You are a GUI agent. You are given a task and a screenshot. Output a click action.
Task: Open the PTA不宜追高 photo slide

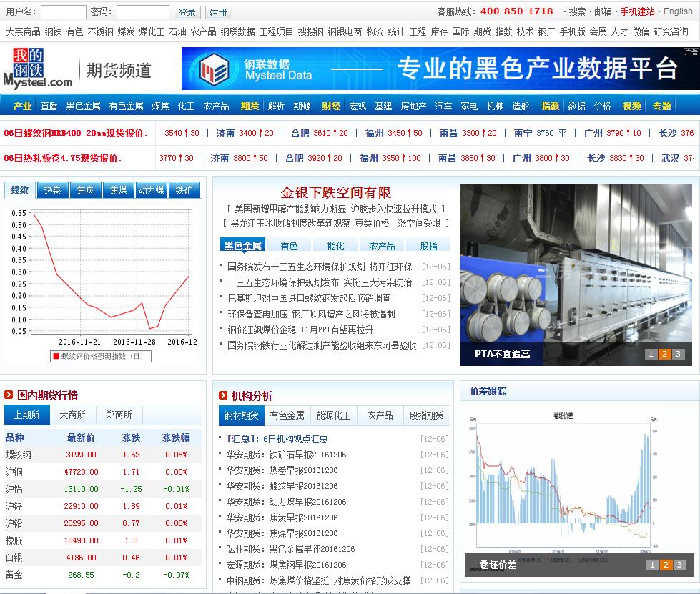pyautogui.click(x=576, y=274)
